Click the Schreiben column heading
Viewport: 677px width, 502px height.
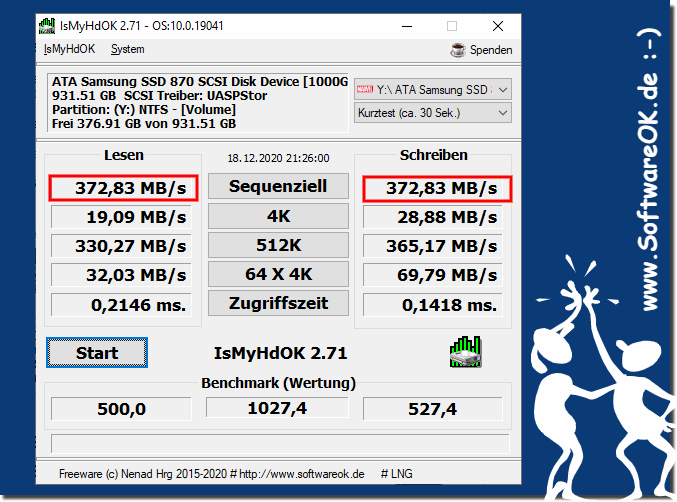click(x=433, y=155)
